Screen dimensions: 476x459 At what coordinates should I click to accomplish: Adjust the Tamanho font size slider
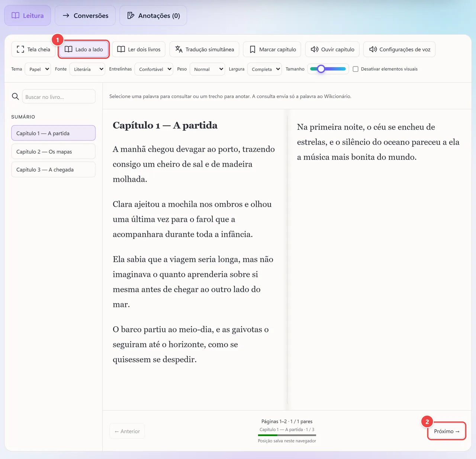pyautogui.click(x=328, y=69)
